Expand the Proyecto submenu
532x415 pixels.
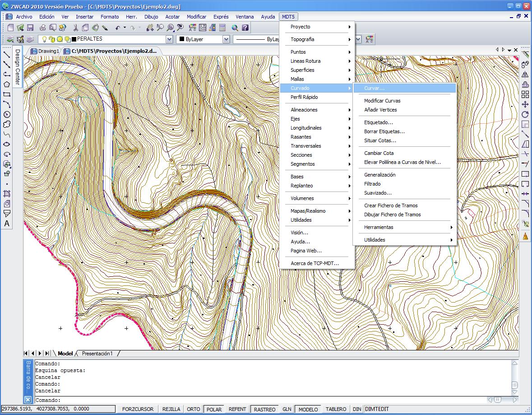317,27
